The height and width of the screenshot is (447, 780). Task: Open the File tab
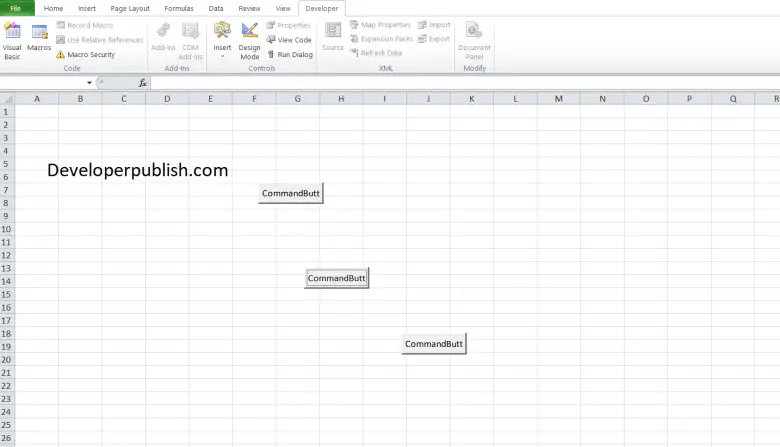[x=16, y=8]
